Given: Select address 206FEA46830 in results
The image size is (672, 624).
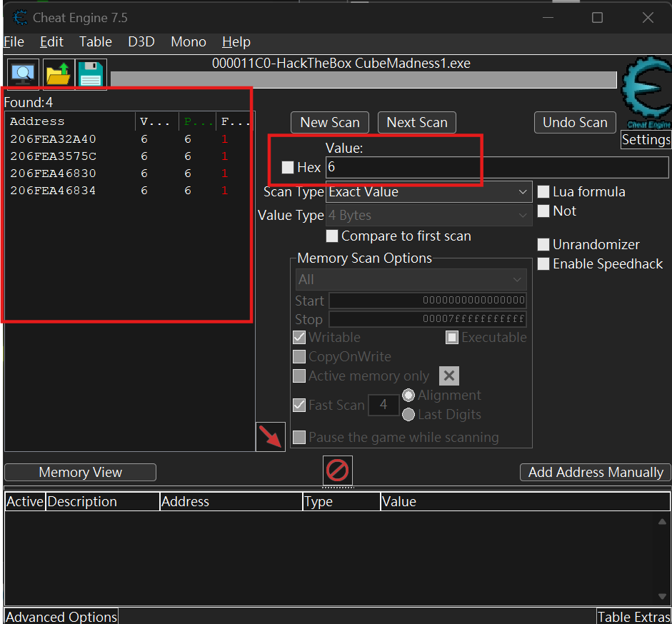Looking at the screenshot, I should pos(129,173).
